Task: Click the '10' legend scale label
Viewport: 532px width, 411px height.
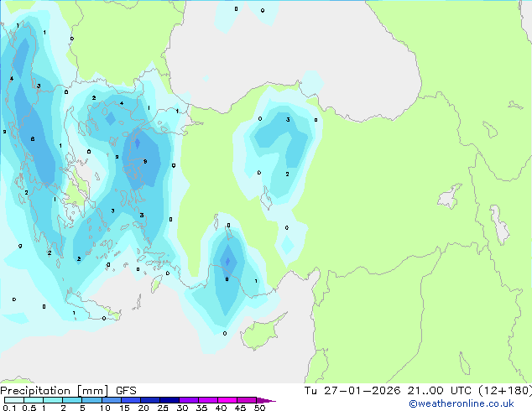Action: [105, 408]
